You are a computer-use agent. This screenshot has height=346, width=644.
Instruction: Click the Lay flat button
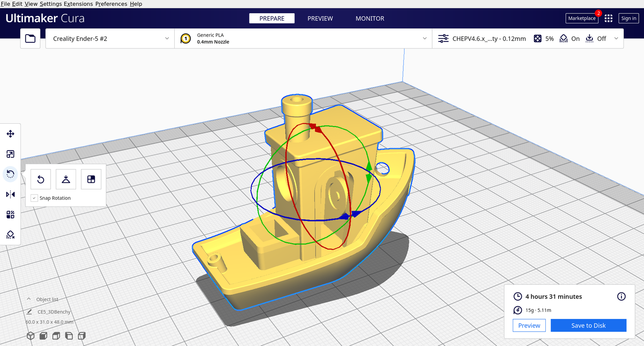66,179
